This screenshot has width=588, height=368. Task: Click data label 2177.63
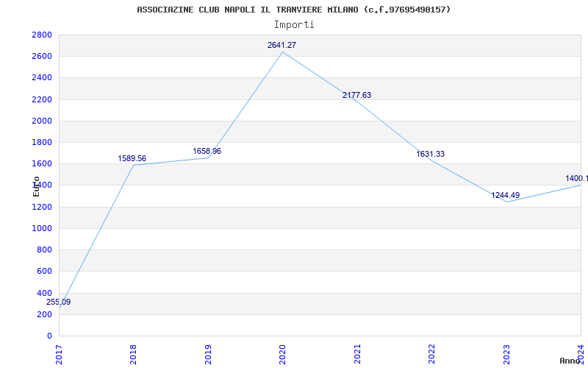point(356,95)
